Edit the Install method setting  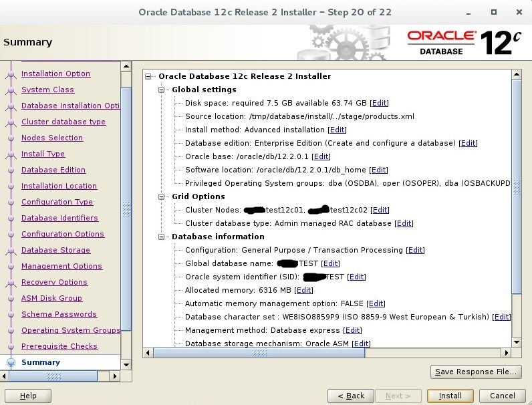337,130
